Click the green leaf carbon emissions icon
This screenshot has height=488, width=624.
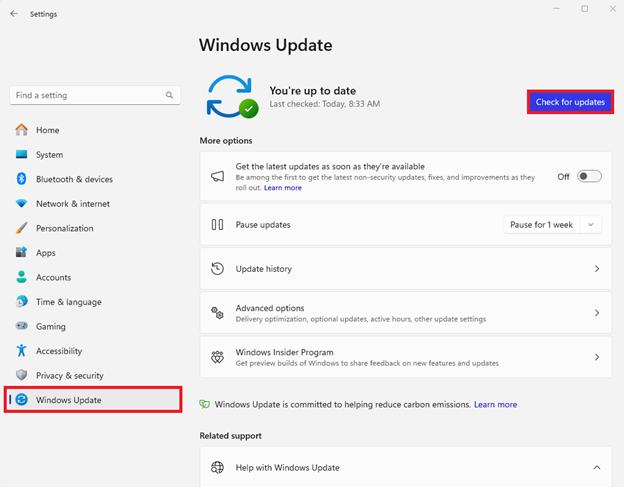[x=205, y=404]
